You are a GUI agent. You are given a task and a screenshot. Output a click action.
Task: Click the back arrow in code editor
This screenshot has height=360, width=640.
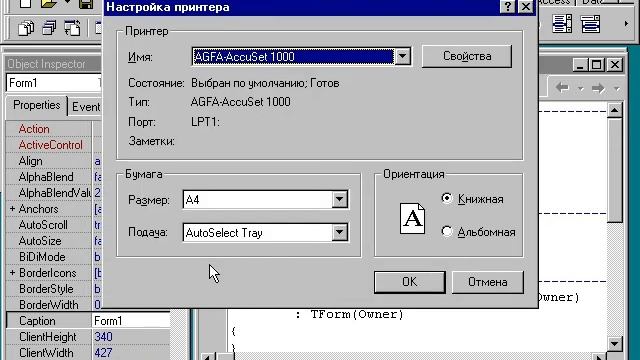pos(562,87)
